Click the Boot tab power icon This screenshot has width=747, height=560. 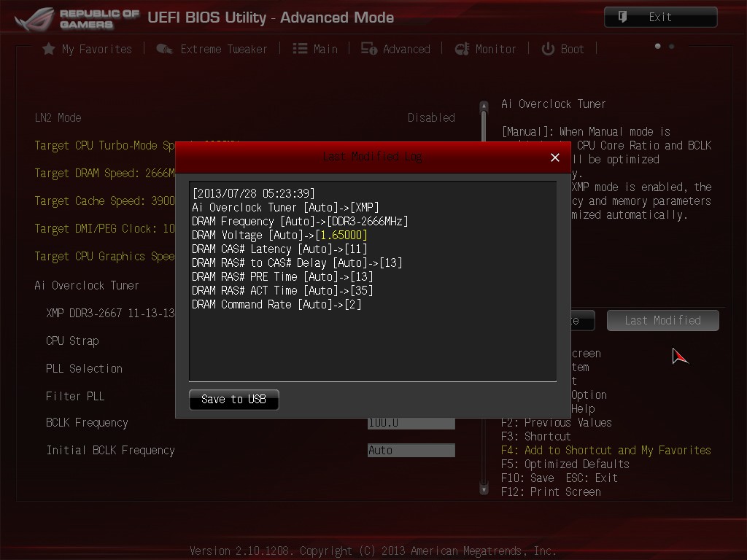click(x=548, y=49)
